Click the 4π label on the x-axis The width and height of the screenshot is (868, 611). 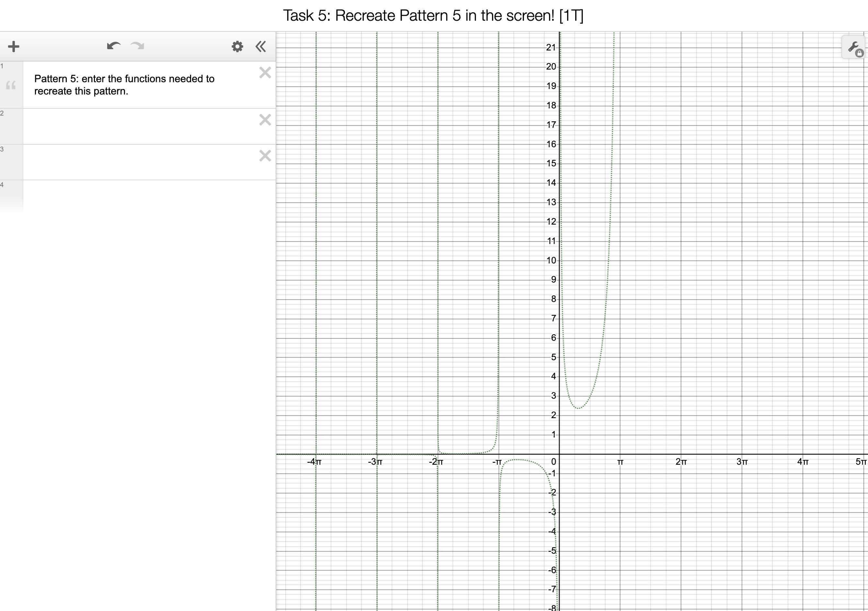coord(803,462)
